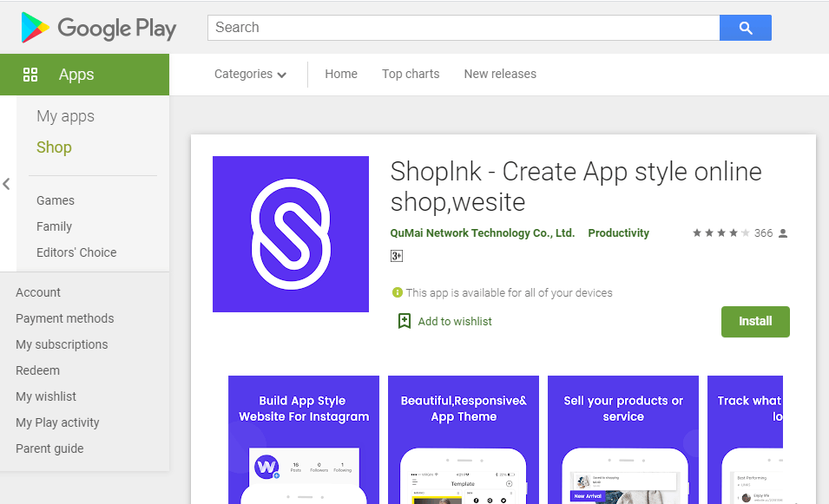Open the Parent guide link

(49, 448)
